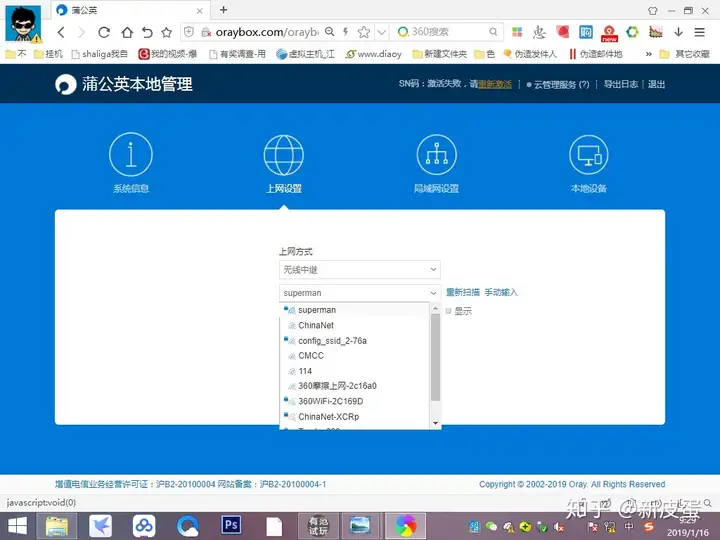Click the lightning speed-mode icon
Viewport: 720px width, 540px height.
pyautogui.click(x=346, y=32)
